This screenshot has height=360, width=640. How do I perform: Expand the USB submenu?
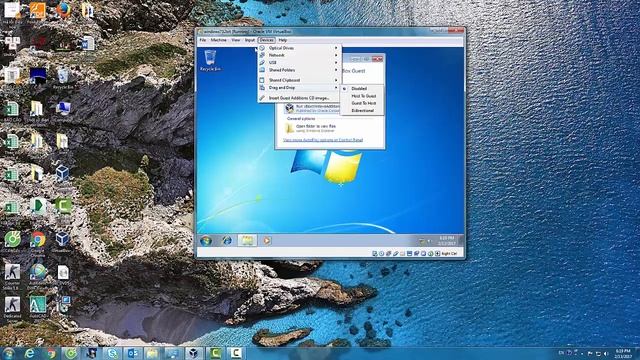click(x=299, y=62)
